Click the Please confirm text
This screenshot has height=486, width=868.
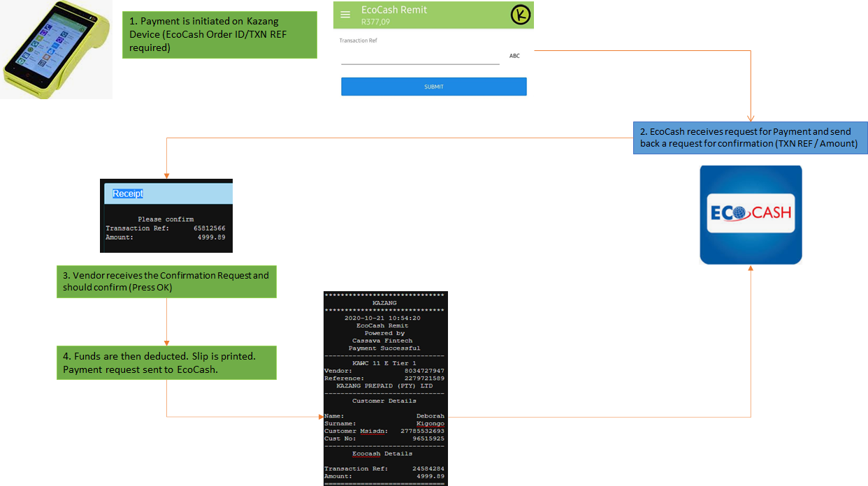pos(166,219)
